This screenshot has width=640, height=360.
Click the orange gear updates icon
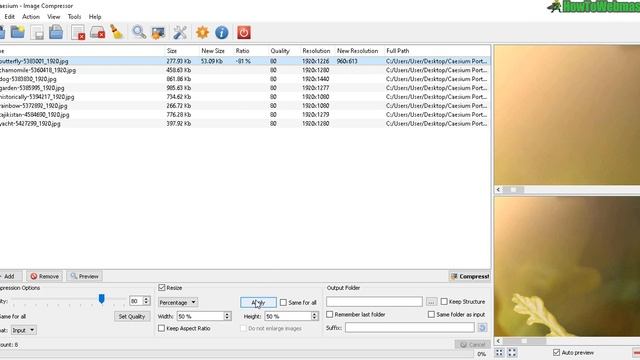coord(202,33)
